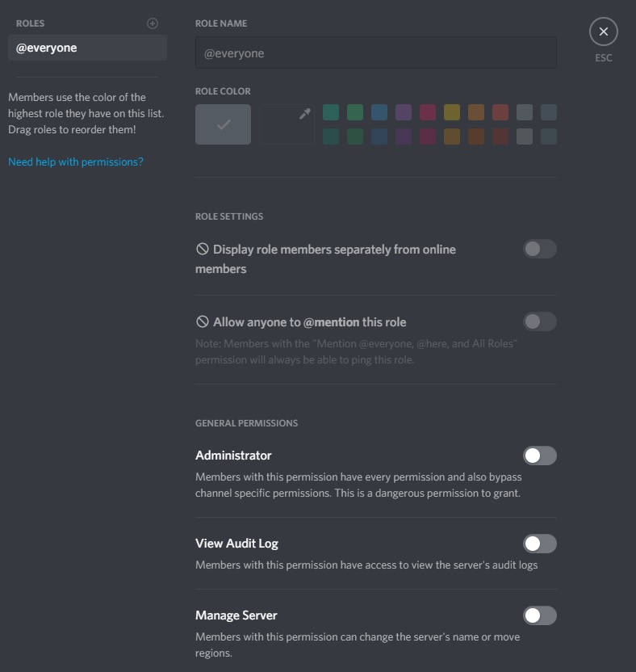636x672 pixels.
Task: Enable View Audit Log permission
Action: [x=540, y=544]
